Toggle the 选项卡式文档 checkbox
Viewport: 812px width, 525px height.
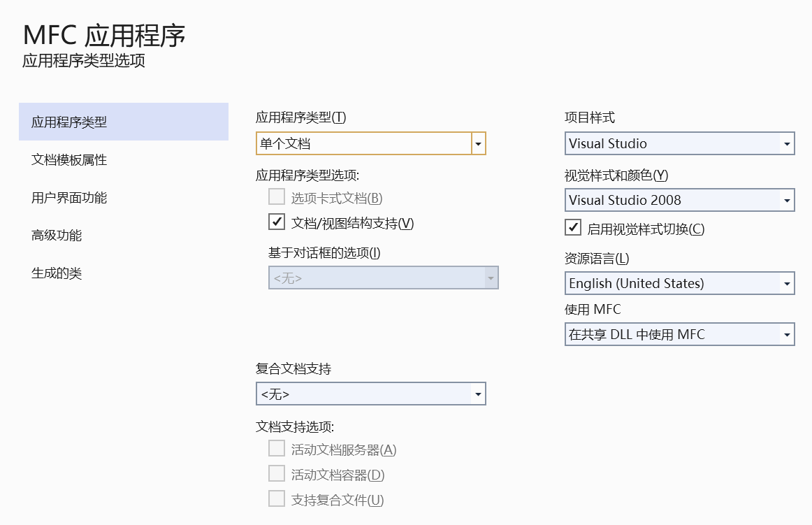click(277, 197)
